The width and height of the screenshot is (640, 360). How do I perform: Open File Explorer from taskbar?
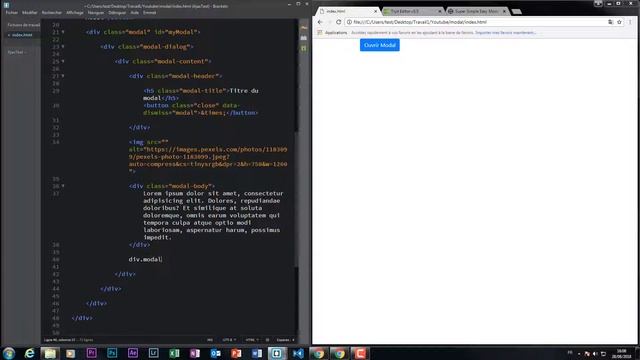(x=50, y=353)
